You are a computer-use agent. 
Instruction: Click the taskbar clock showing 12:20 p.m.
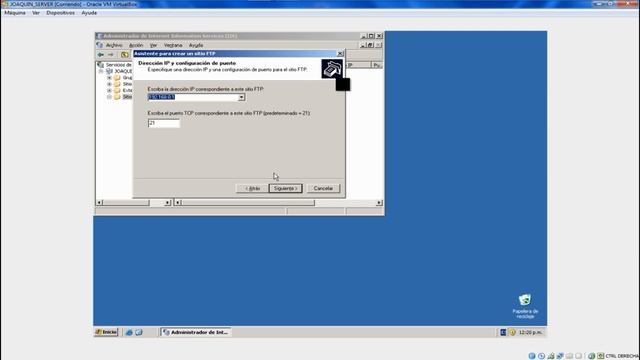pos(530,332)
